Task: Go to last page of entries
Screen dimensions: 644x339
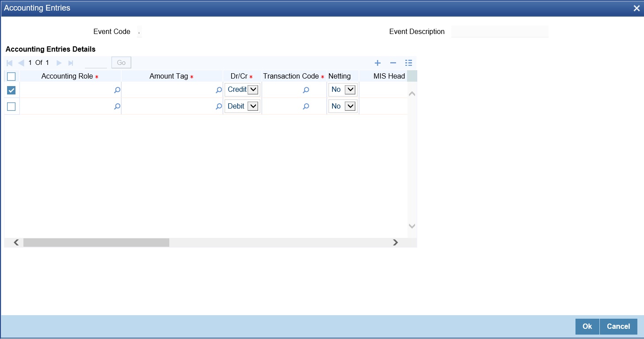Action: pyautogui.click(x=70, y=63)
